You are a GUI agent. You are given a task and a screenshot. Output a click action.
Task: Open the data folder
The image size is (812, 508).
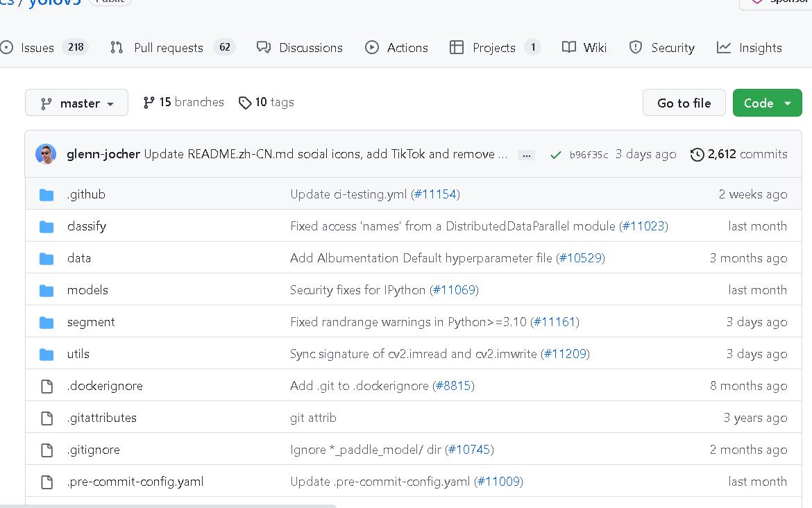click(x=78, y=258)
